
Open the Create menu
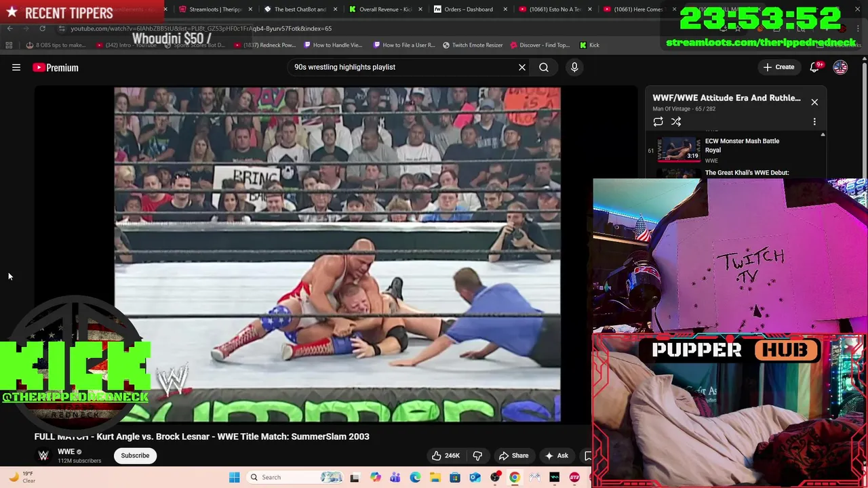778,67
